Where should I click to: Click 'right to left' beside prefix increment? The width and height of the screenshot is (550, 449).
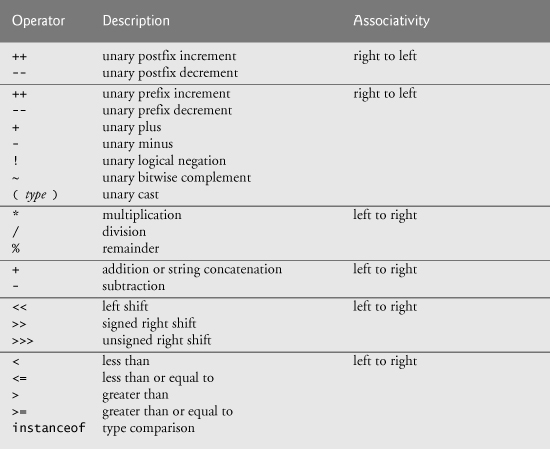tap(385, 94)
